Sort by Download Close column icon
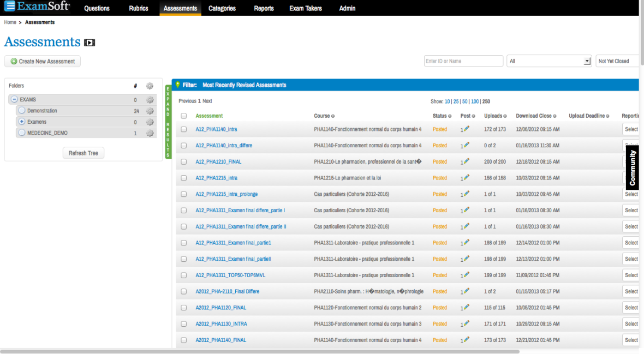 (555, 116)
